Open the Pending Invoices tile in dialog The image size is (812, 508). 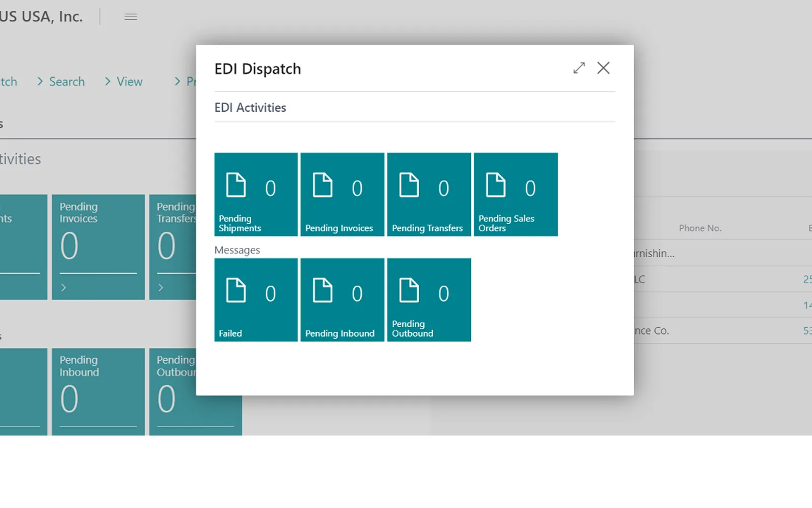click(x=343, y=195)
